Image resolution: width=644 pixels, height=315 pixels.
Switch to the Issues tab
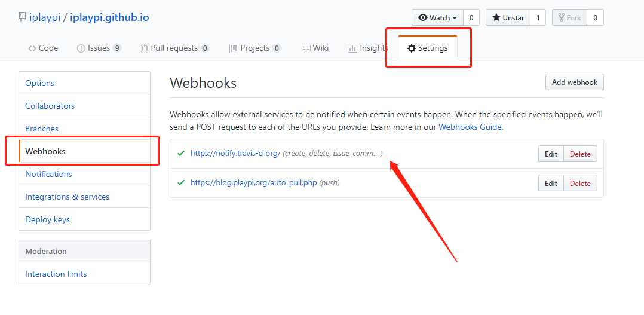(99, 48)
